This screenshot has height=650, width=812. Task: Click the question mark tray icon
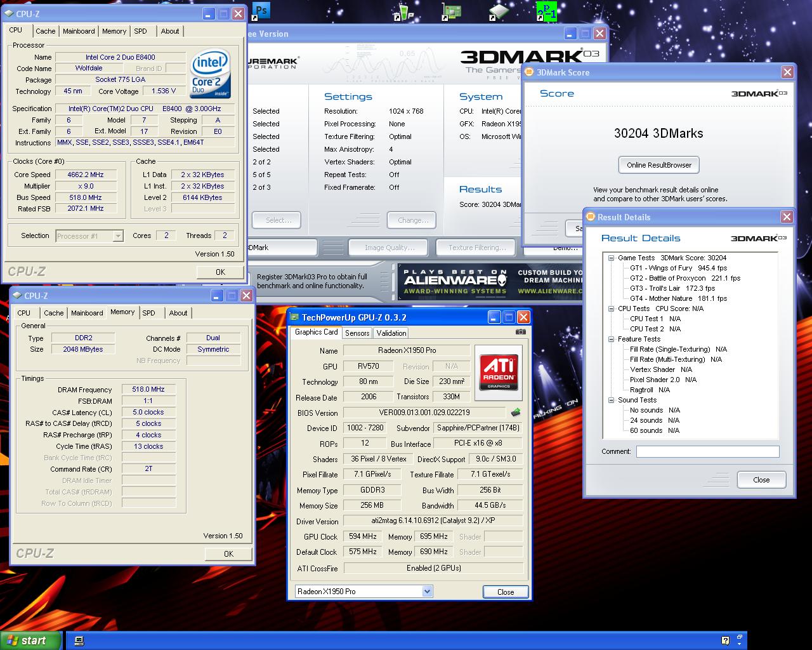click(x=725, y=641)
